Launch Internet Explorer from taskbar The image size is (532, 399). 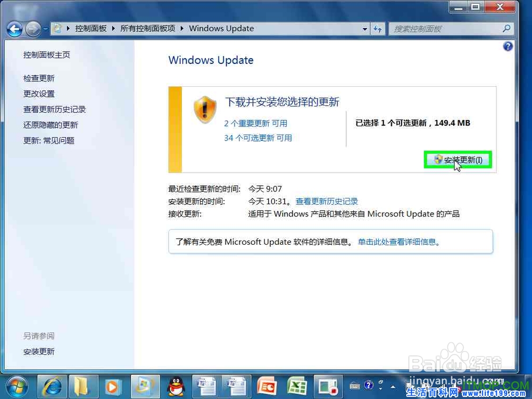click(x=52, y=387)
